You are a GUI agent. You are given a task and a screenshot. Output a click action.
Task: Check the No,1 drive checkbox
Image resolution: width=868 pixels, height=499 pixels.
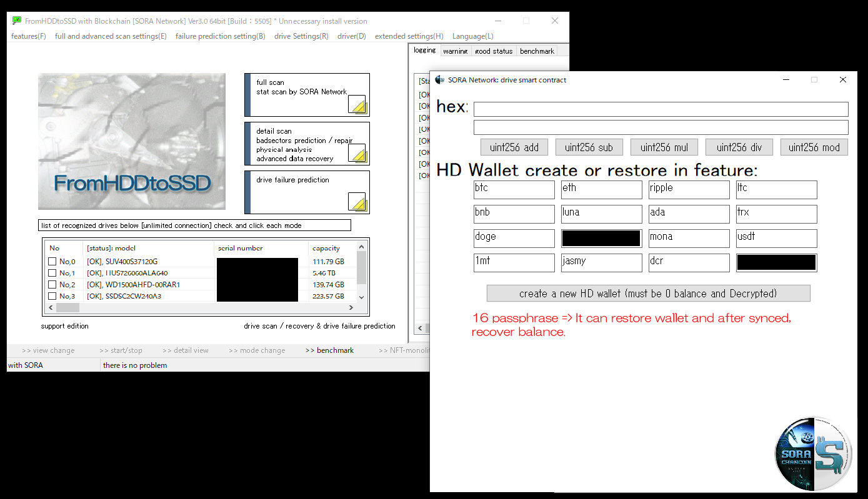point(52,273)
